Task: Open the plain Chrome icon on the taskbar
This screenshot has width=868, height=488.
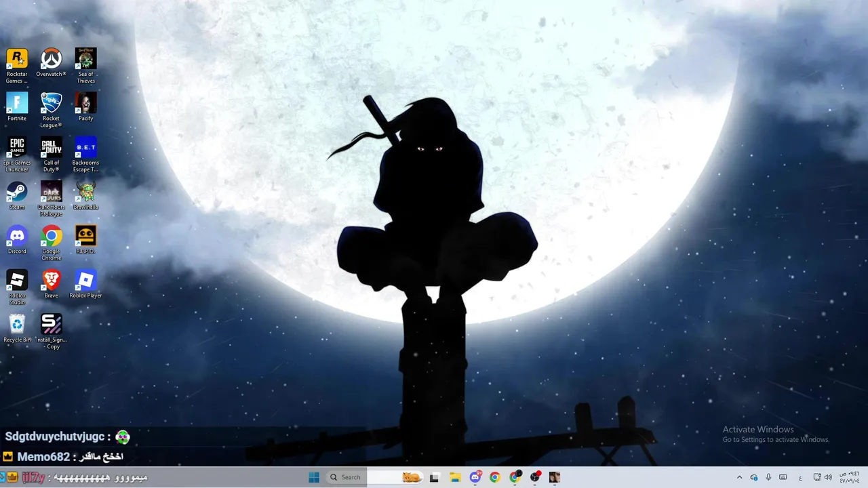Action: pos(495,477)
